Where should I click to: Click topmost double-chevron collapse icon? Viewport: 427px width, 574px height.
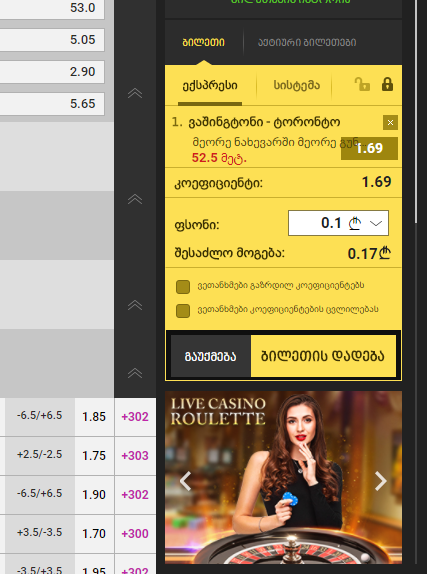[135, 93]
